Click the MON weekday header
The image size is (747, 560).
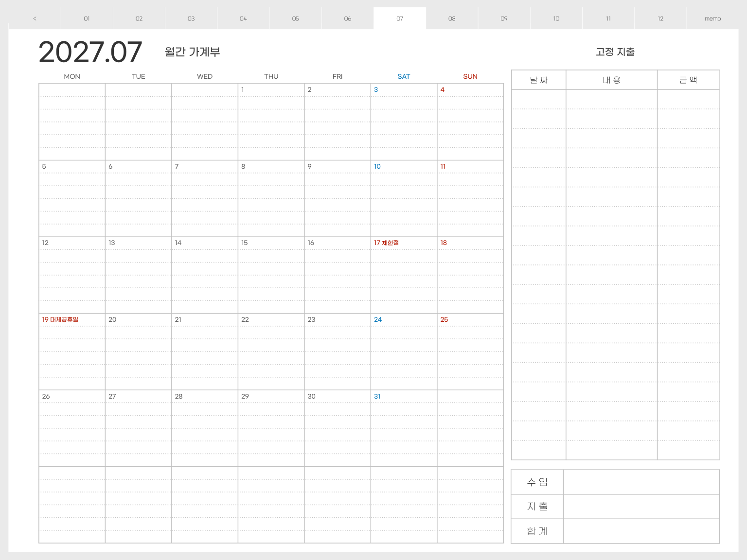click(72, 76)
